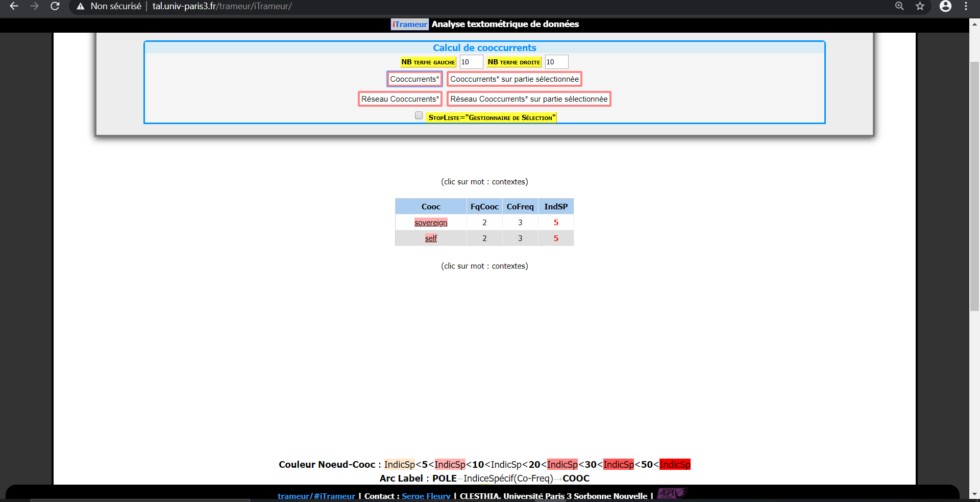Click the address bar URL
Screen dimensions: 980x502
pos(222,6)
